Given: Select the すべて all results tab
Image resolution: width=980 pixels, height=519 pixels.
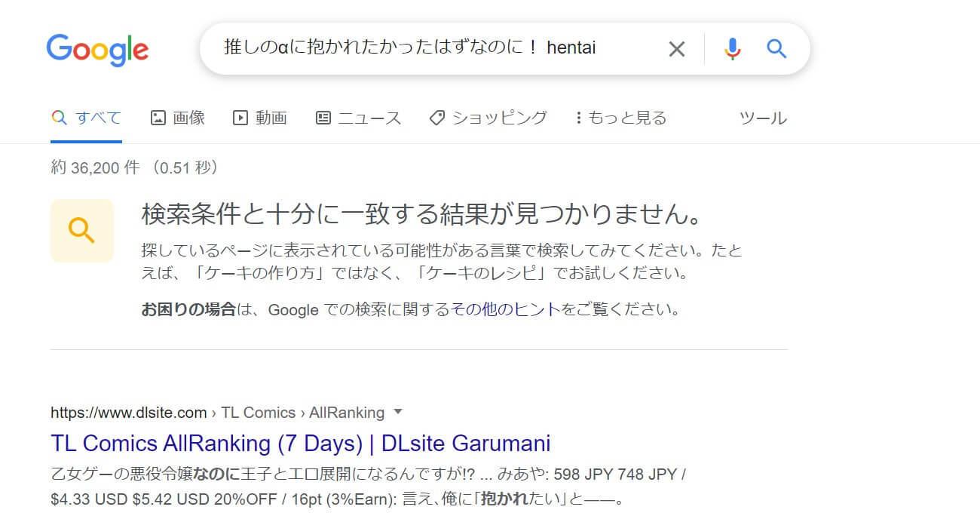Looking at the screenshot, I should (86, 118).
